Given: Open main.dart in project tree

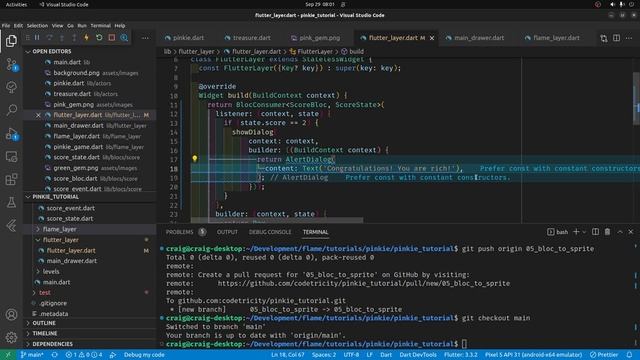Looking at the screenshot, I should click(x=56, y=282).
